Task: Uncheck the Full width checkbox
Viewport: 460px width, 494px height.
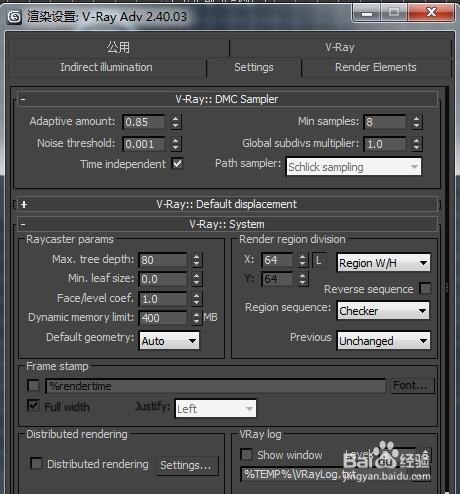Action: [33, 406]
